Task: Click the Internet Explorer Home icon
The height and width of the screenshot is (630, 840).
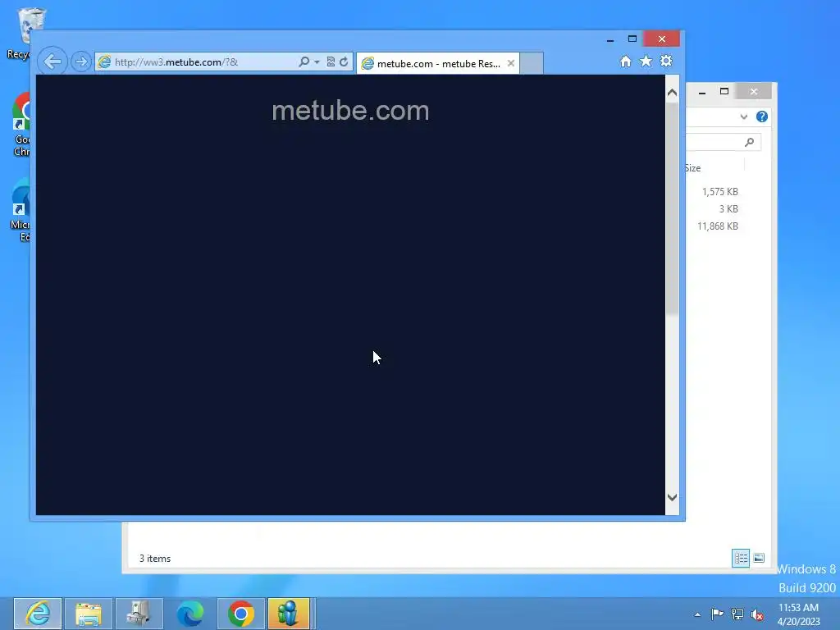Action: click(x=626, y=61)
